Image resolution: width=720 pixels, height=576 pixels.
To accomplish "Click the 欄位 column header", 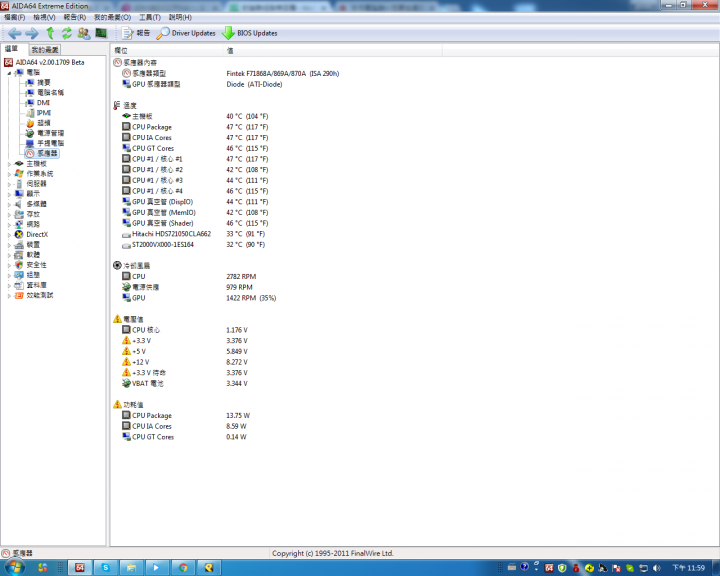I will coord(167,51).
